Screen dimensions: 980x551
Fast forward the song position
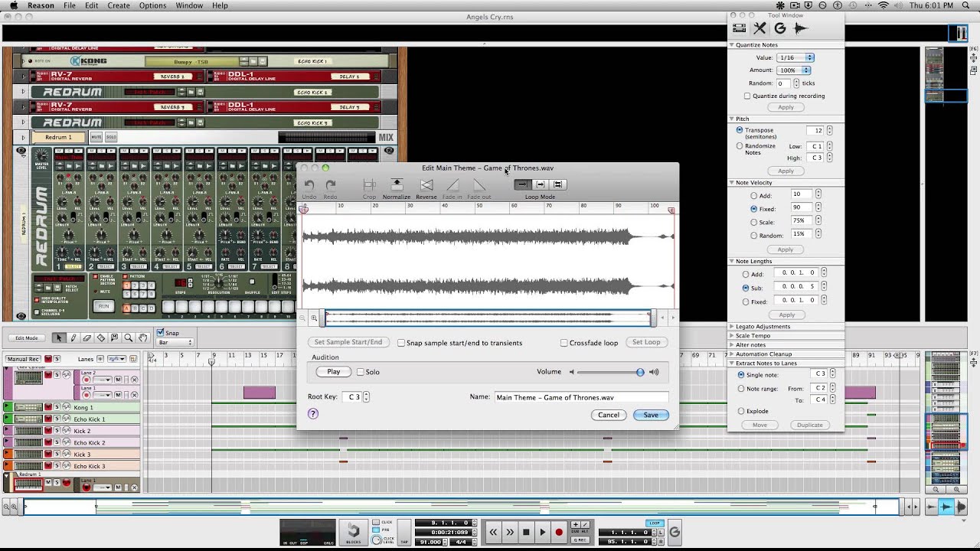click(509, 532)
